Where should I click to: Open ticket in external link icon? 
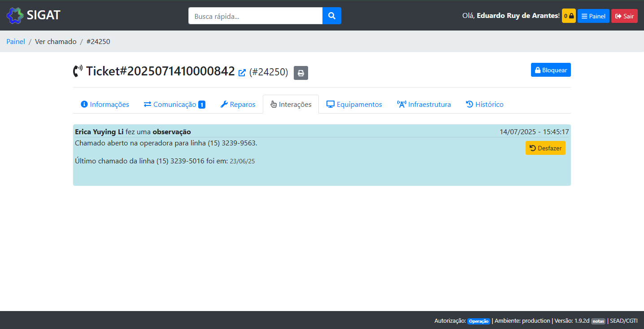[242, 73]
